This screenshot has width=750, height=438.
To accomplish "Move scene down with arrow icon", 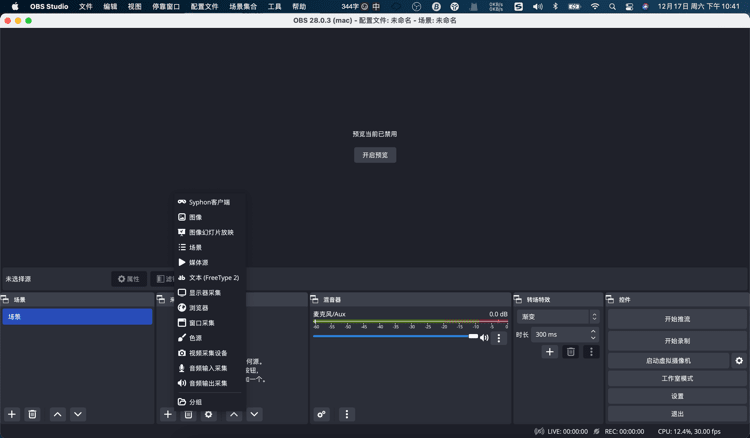I will pos(78,414).
